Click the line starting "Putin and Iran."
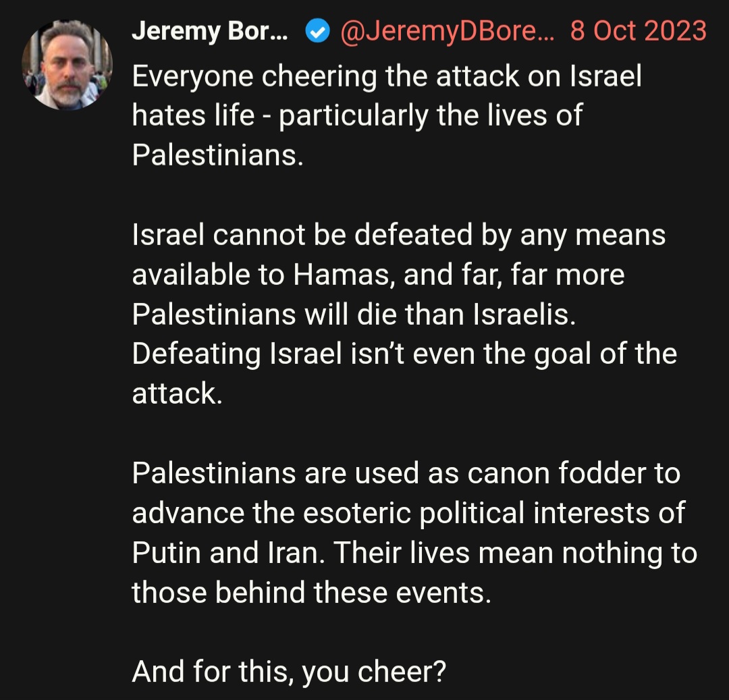 pyautogui.click(x=414, y=553)
